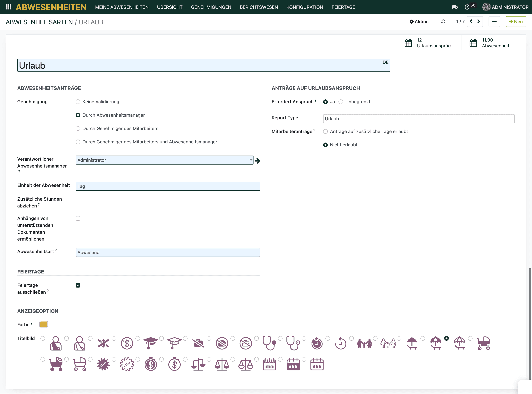Click the Neu button
This screenshot has width=532, height=394.
click(516, 22)
